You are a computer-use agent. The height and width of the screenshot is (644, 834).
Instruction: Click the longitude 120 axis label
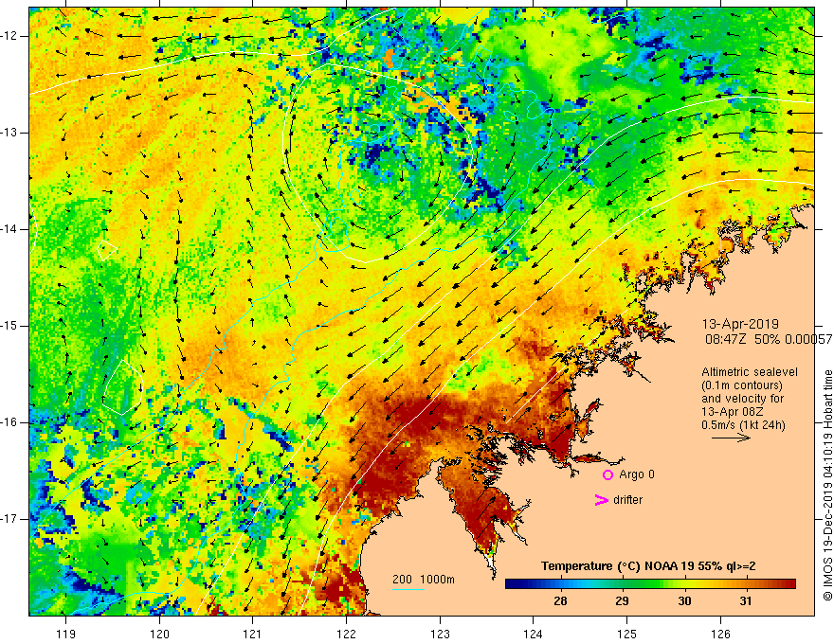point(159,635)
